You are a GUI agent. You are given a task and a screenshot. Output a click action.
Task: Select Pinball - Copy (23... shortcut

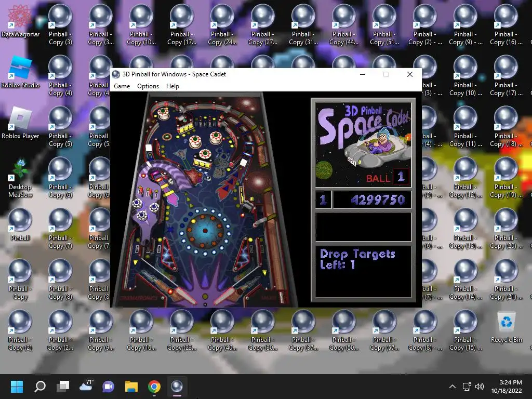tap(182, 330)
